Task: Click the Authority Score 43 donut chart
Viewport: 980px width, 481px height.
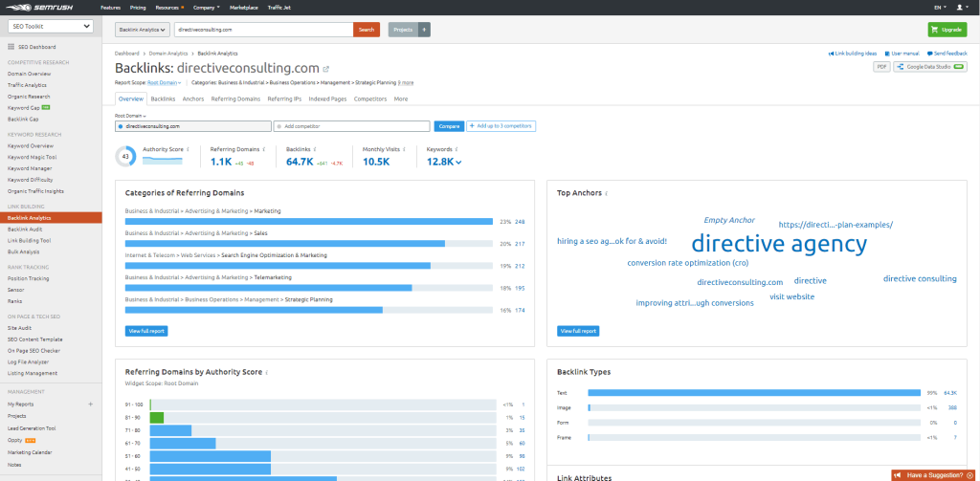Action: pyautogui.click(x=126, y=156)
